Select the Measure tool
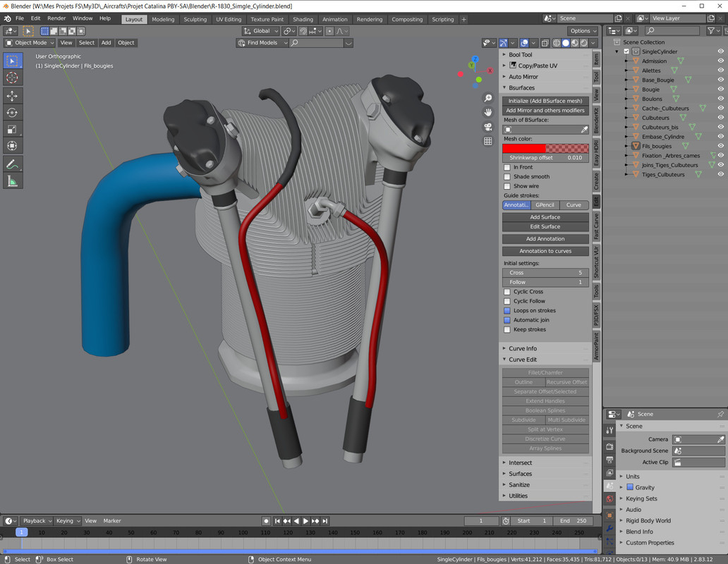The image size is (728, 564). pyautogui.click(x=12, y=181)
